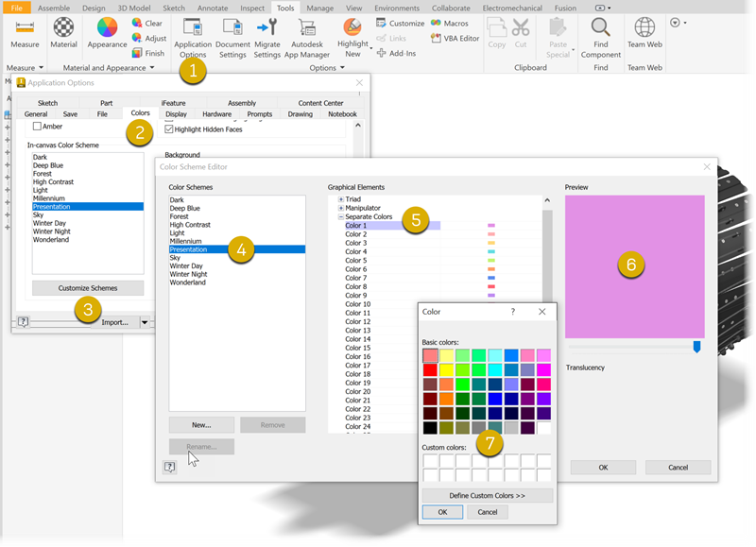Click Define Custom Colors button
756x547 pixels.
click(487, 495)
